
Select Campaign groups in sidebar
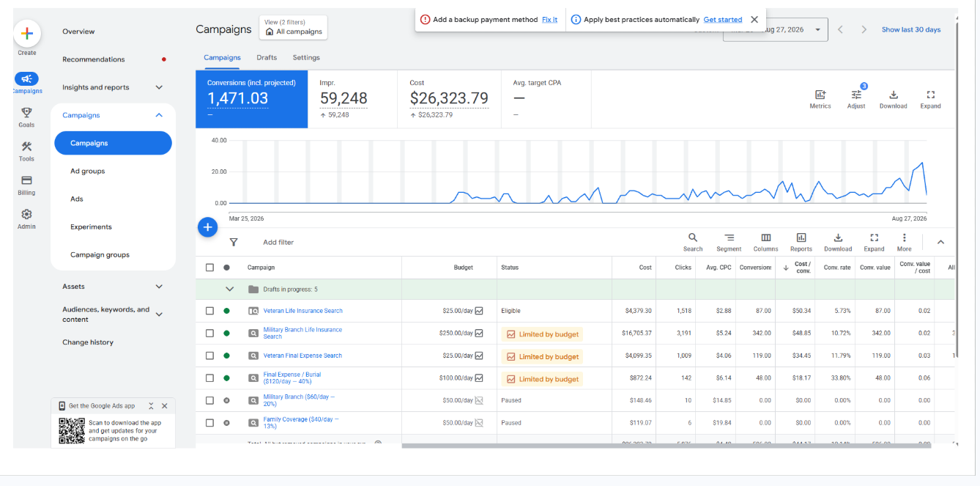[x=100, y=254]
